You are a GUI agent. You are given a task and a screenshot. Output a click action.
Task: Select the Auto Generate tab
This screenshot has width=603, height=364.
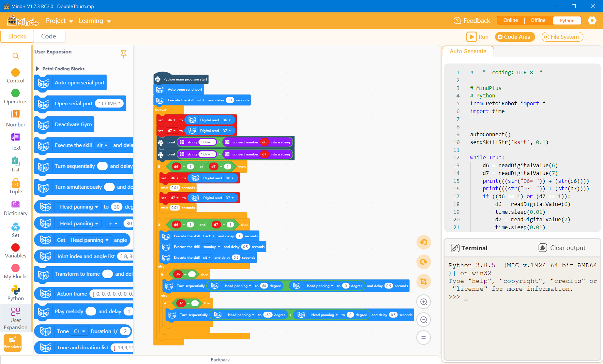point(468,51)
